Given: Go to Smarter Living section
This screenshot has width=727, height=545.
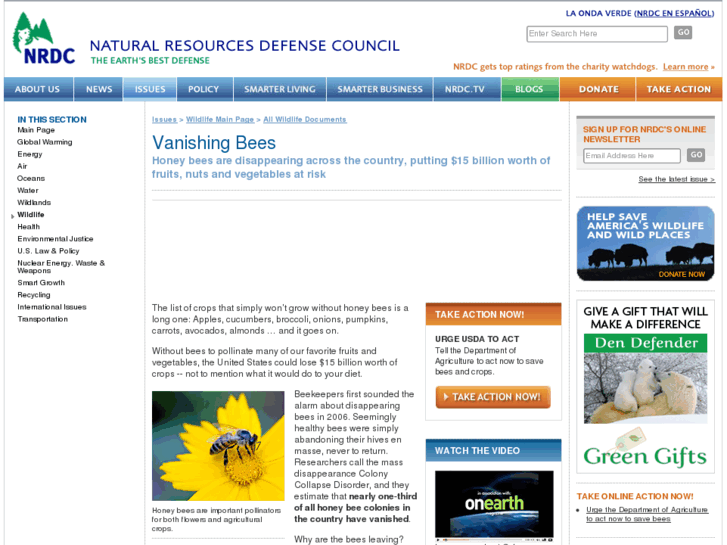Looking at the screenshot, I should coord(280,89).
